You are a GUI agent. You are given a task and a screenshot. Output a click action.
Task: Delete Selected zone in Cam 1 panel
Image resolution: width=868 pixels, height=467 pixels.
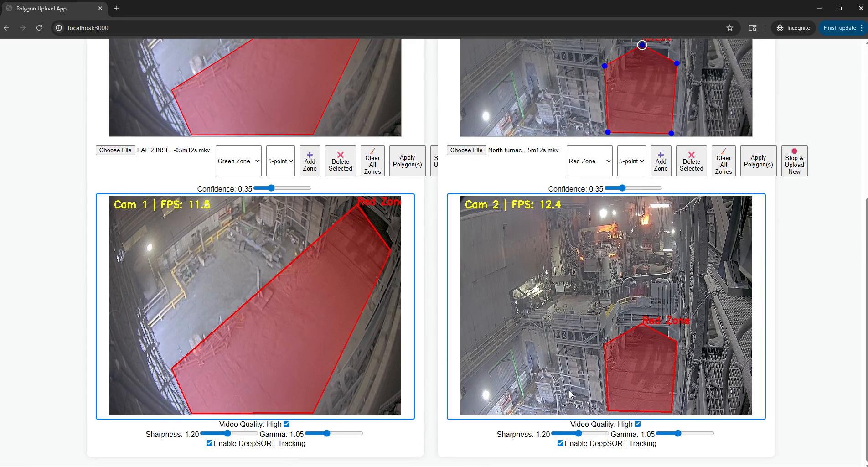[341, 161]
